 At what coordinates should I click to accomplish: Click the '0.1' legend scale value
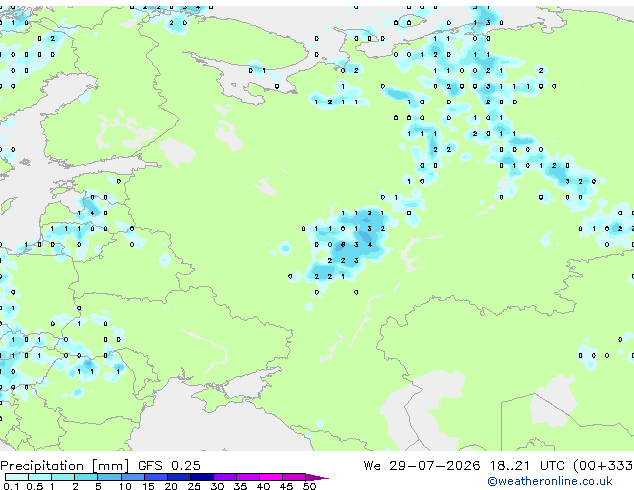11,486
